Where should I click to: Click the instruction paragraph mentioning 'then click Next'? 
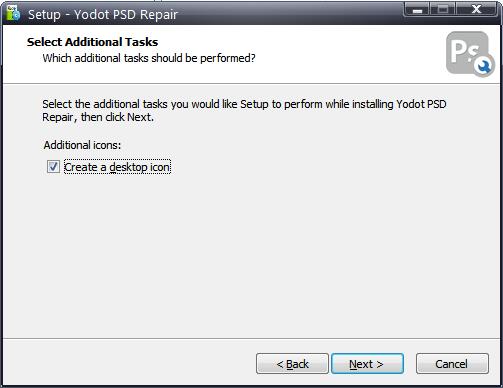click(244, 110)
